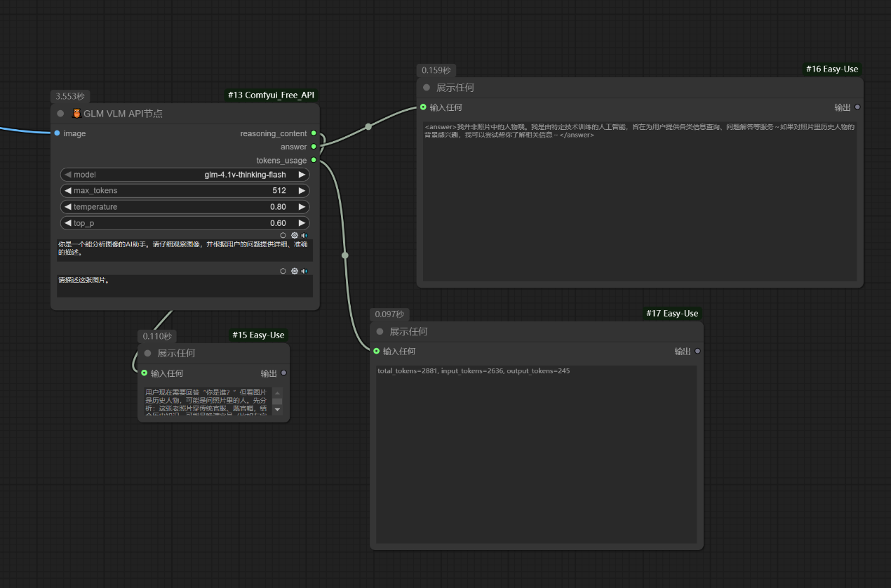Click the tokens_usage output port
The height and width of the screenshot is (588, 891).
point(314,161)
